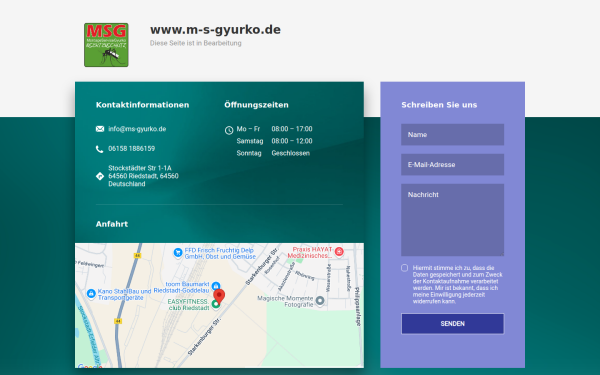Click the 'Mo – Fr' opening hours row
This screenshot has height=375, width=600.
274,129
